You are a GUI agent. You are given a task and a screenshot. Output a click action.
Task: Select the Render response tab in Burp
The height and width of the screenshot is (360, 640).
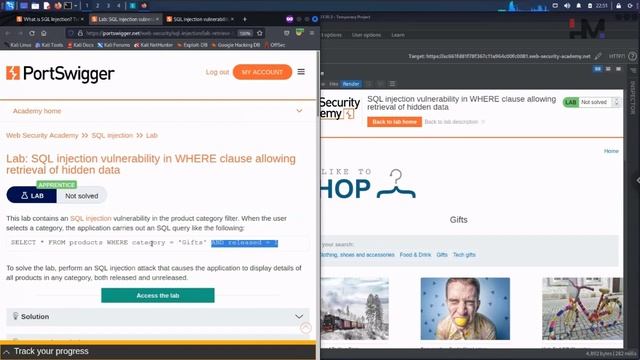[351, 84]
